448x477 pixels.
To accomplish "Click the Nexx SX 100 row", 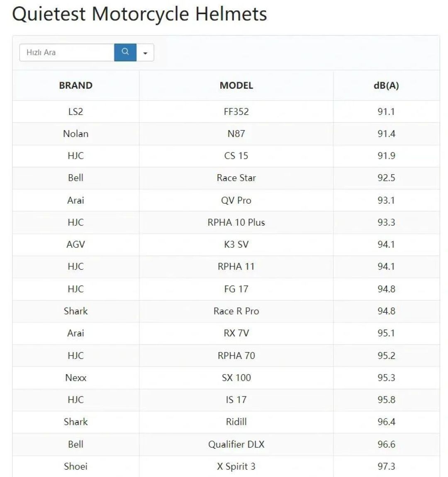I will tap(226, 377).
